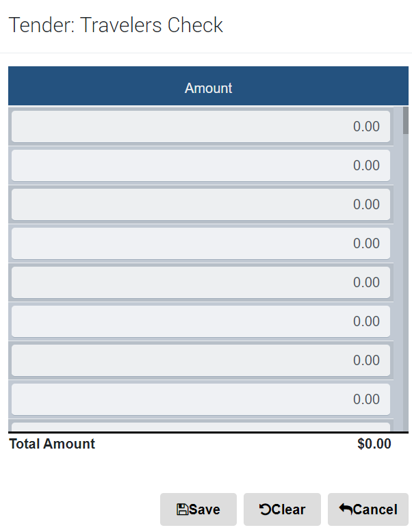Select the first Amount input field
Image resolution: width=412 pixels, height=532 pixels.
click(x=201, y=127)
